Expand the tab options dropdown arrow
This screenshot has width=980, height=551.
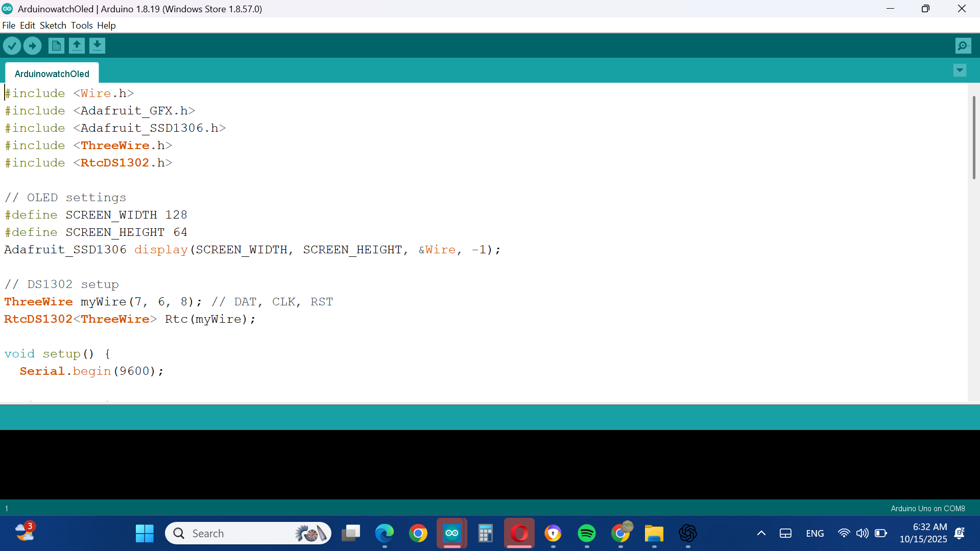(x=960, y=70)
